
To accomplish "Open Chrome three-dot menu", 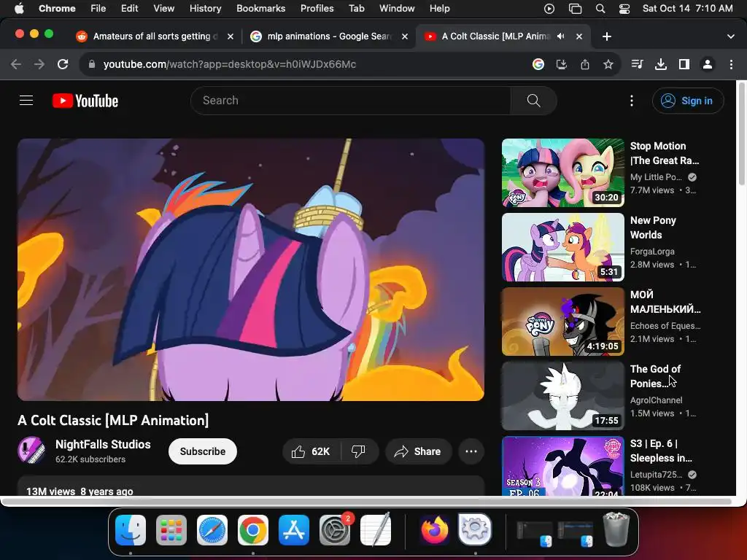I will [731, 64].
